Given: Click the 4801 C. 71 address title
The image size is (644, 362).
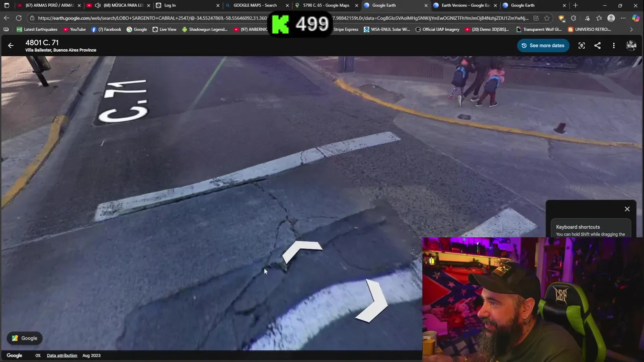Looking at the screenshot, I should tap(42, 43).
